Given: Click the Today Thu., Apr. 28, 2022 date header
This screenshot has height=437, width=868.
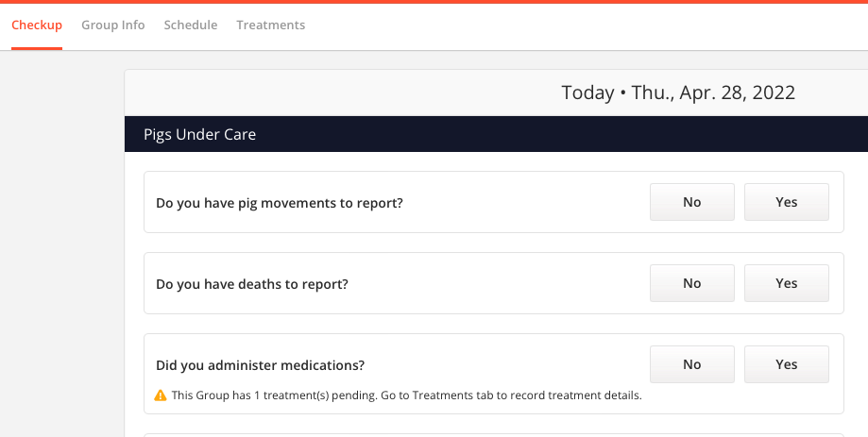Looking at the screenshot, I should pos(678,92).
